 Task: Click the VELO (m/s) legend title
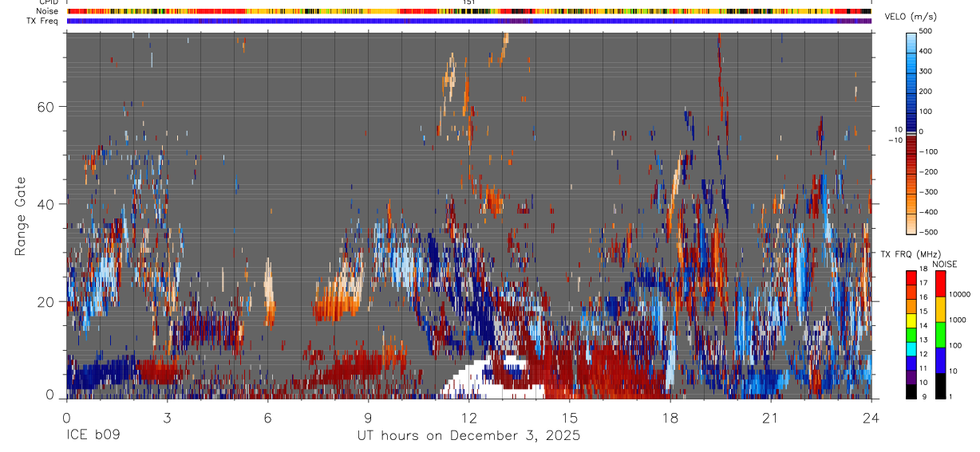coord(910,17)
